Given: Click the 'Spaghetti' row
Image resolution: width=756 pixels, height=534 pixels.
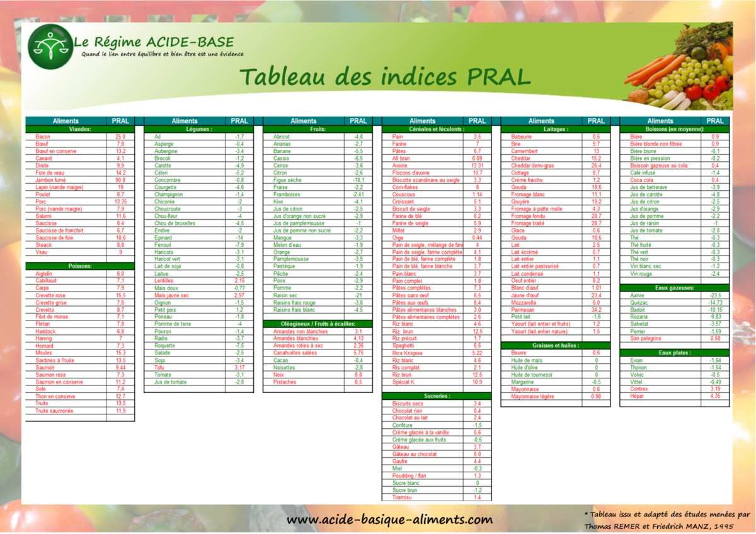Looking at the screenshot, I should pyautogui.click(x=437, y=346).
